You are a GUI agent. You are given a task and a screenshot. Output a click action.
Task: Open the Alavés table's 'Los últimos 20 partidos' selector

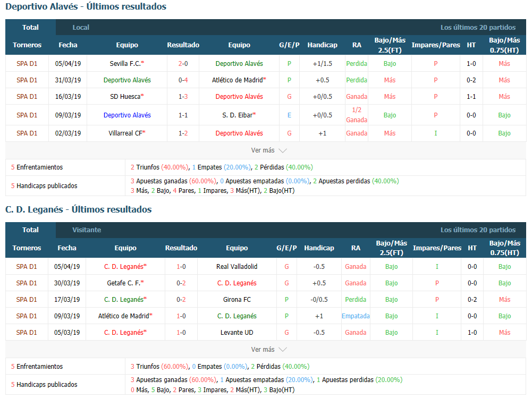(x=478, y=28)
